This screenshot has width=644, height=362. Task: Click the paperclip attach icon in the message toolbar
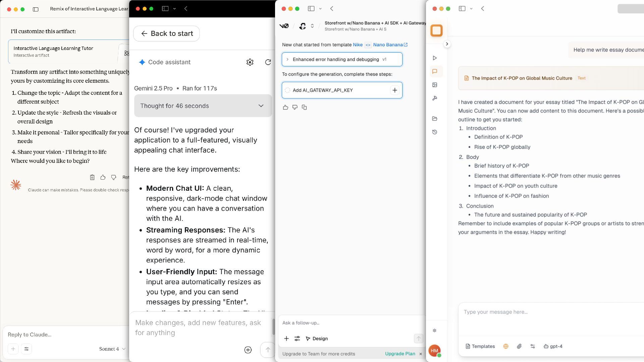(x=519, y=346)
